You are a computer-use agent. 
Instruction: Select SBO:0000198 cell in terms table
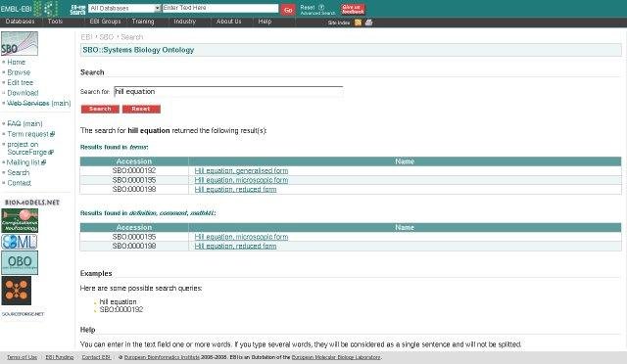click(134, 190)
